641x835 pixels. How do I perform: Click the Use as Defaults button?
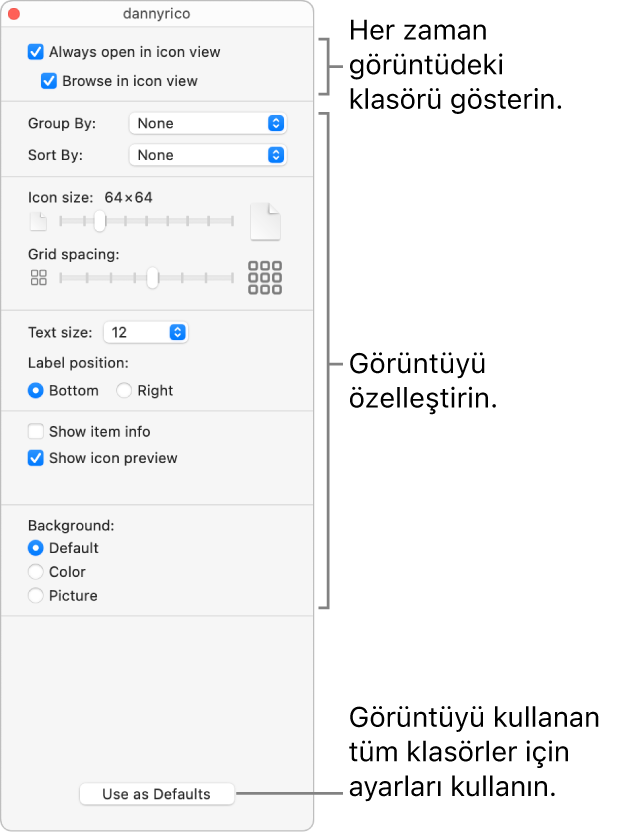coord(157,794)
